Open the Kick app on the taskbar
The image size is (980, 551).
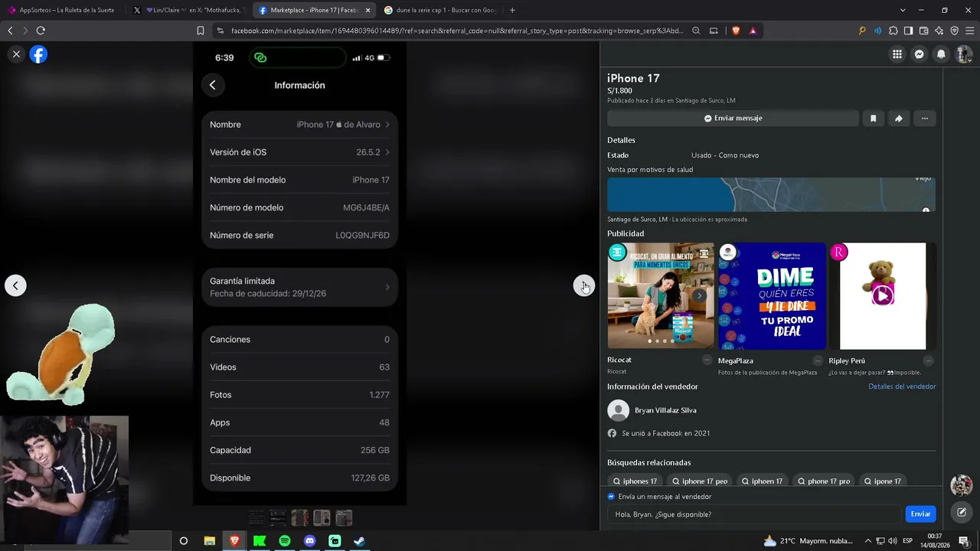(260, 541)
